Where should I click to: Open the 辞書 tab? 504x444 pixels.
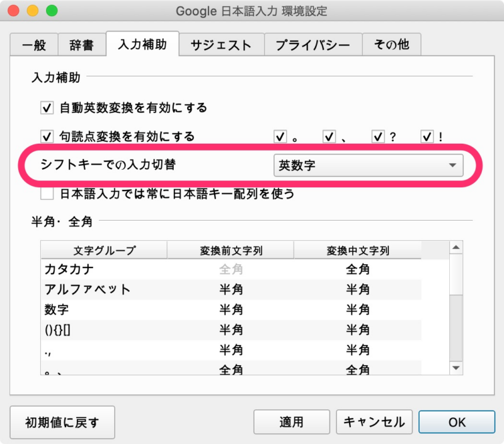(x=82, y=44)
